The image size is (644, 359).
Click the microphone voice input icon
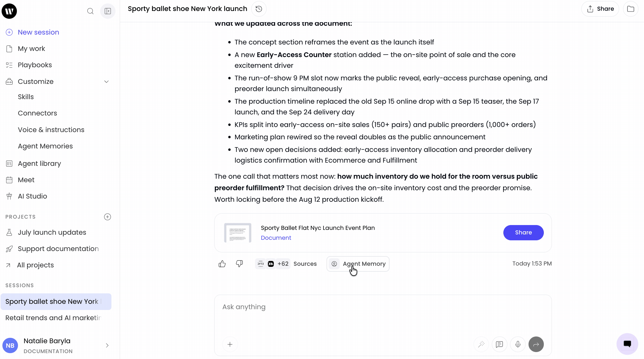518,344
